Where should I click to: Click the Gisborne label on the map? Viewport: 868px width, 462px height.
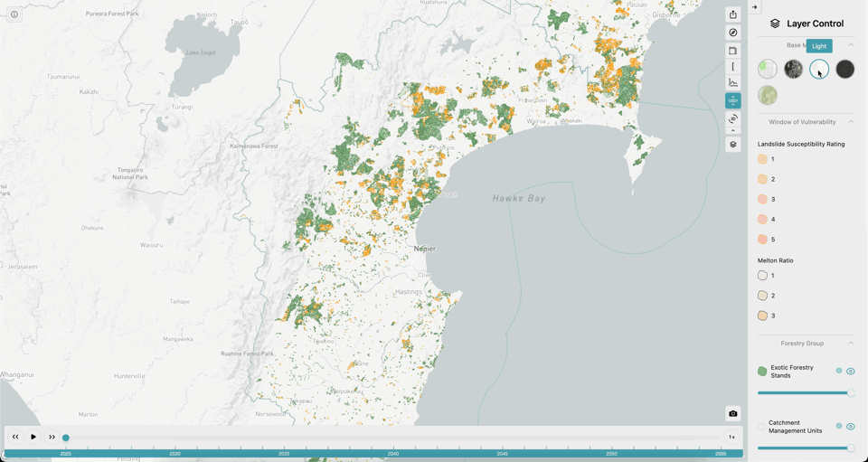coord(666,15)
